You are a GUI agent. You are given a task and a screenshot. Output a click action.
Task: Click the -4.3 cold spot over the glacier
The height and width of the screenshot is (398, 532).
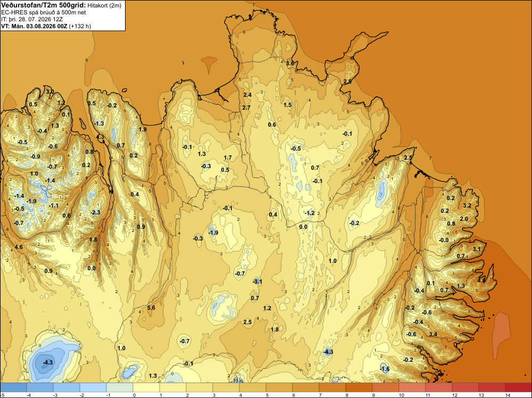[48, 362]
